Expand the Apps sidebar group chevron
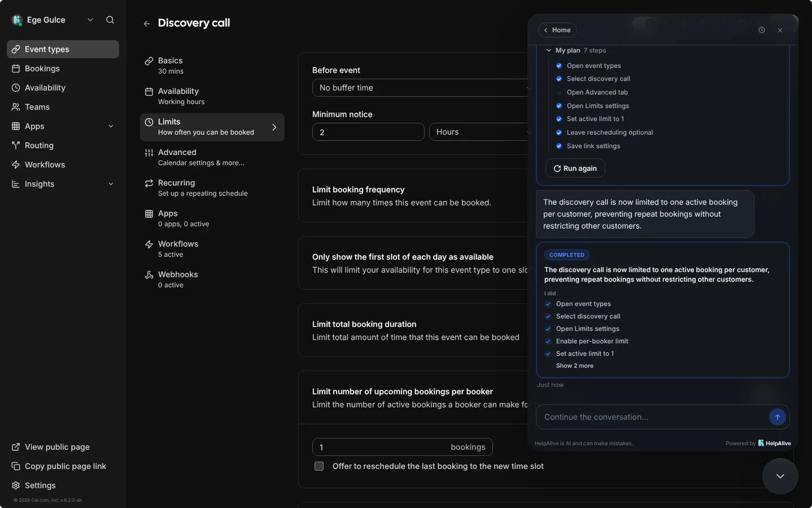Viewport: 812px width, 508px height. 111,126
